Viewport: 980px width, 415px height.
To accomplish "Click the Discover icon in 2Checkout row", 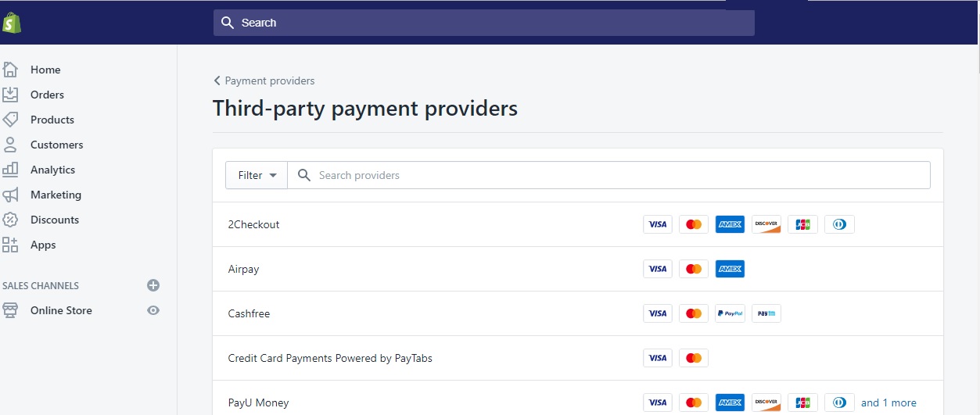I will (x=766, y=224).
